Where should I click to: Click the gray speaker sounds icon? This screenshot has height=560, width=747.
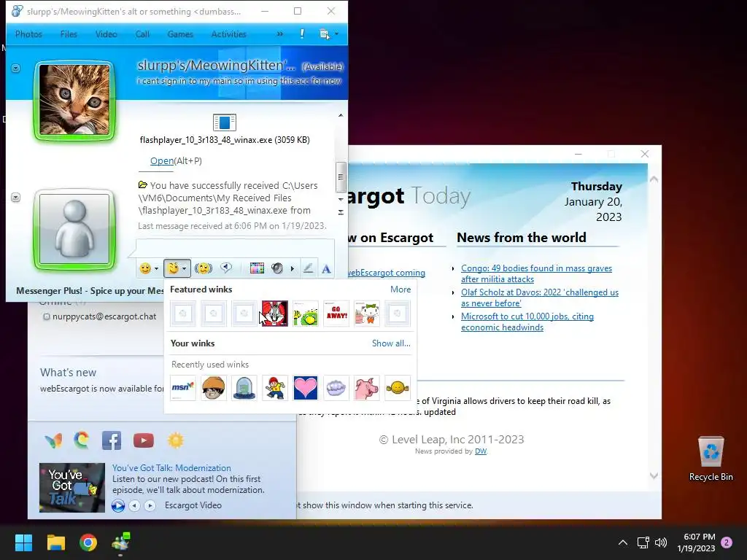coord(277,268)
